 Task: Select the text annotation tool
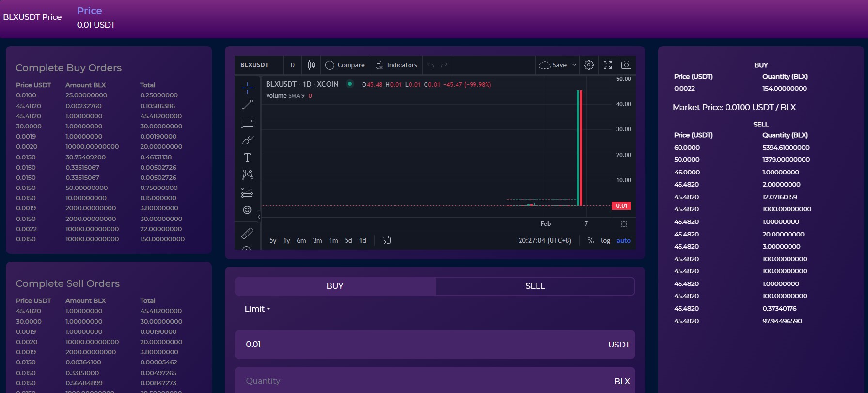[247, 157]
